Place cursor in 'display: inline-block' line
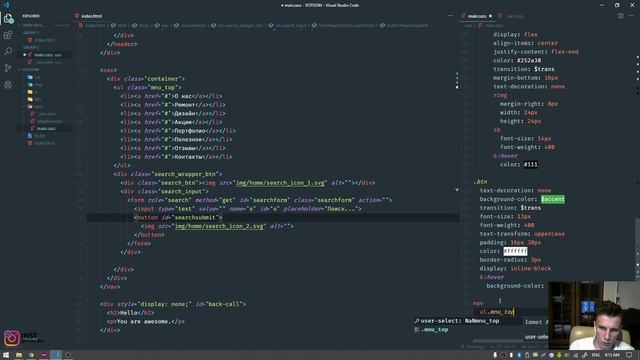 [x=515, y=269]
